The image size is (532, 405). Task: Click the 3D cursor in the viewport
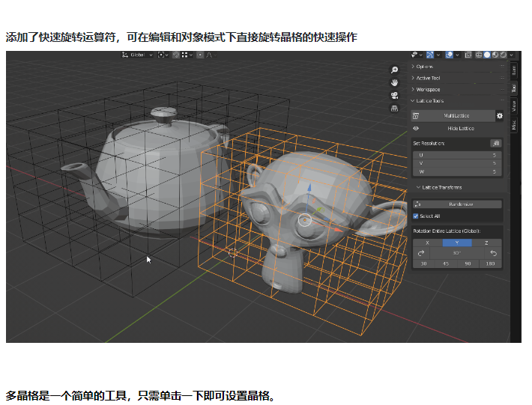pyautogui.click(x=233, y=252)
